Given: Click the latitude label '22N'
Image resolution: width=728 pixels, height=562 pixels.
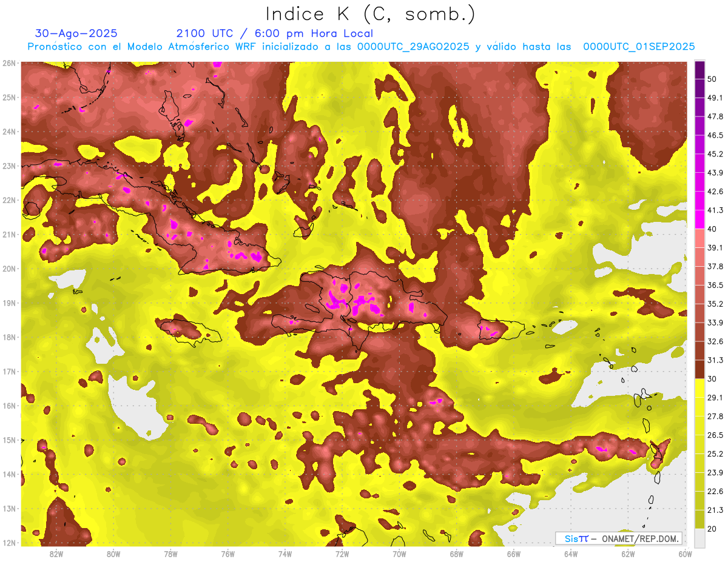Looking at the screenshot, I should 9,200.
